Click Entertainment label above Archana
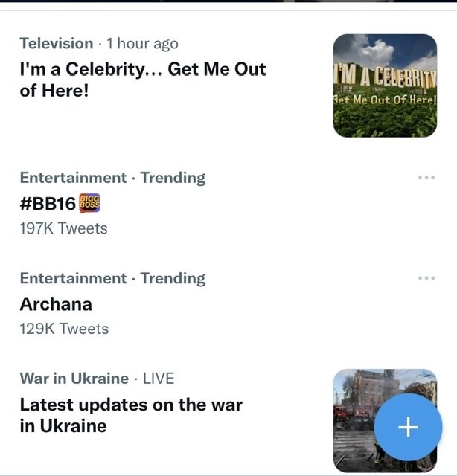457x476 pixels. point(73,278)
